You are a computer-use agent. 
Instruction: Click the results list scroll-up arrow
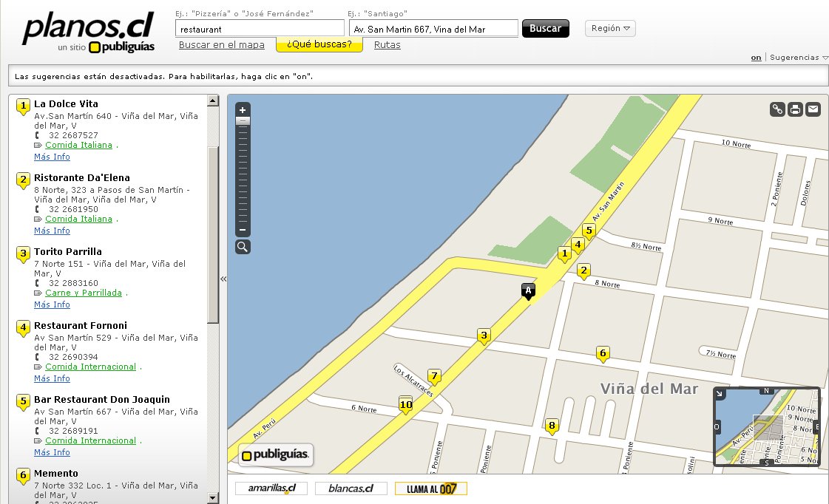pos(213,101)
